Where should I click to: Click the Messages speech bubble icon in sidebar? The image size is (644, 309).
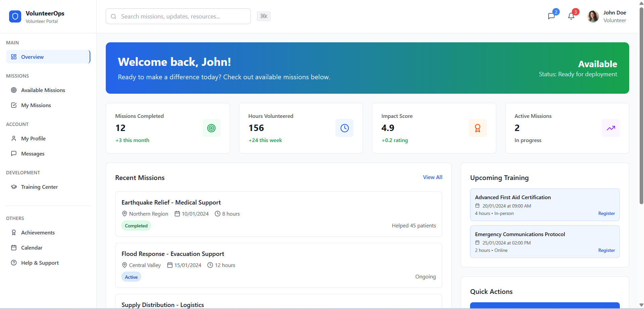tap(14, 153)
